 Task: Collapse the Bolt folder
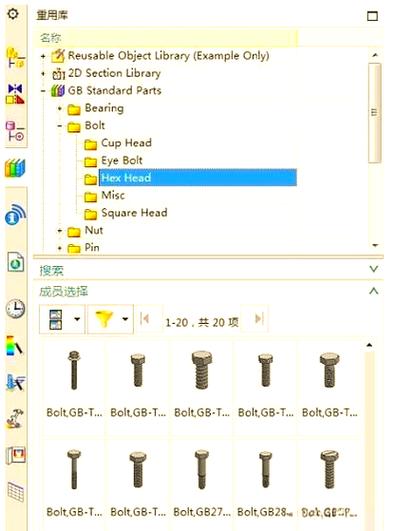(x=60, y=126)
